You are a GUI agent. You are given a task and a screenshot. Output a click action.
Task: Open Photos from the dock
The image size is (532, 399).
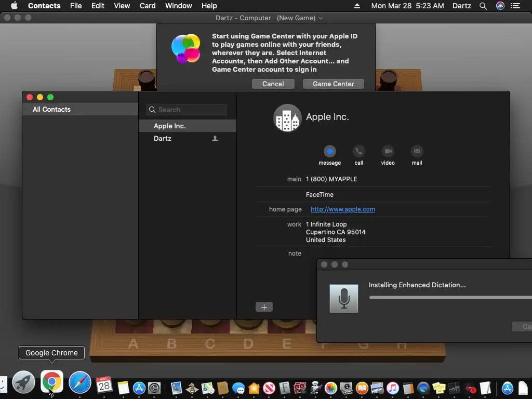click(331, 388)
